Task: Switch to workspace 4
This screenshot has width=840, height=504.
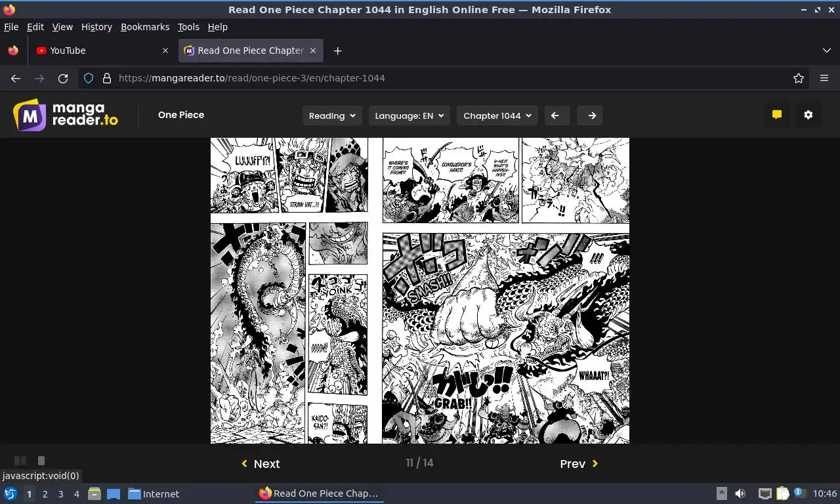Action: [x=76, y=494]
